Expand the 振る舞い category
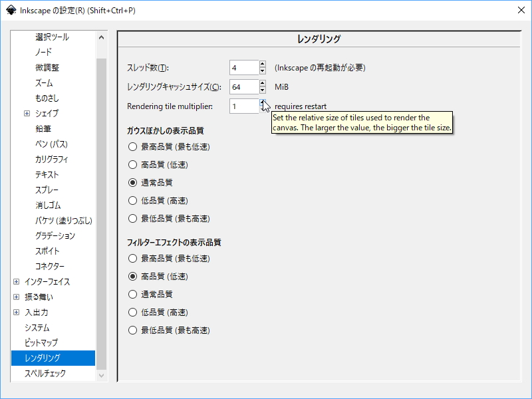This screenshot has height=399, width=532. pos(16,297)
